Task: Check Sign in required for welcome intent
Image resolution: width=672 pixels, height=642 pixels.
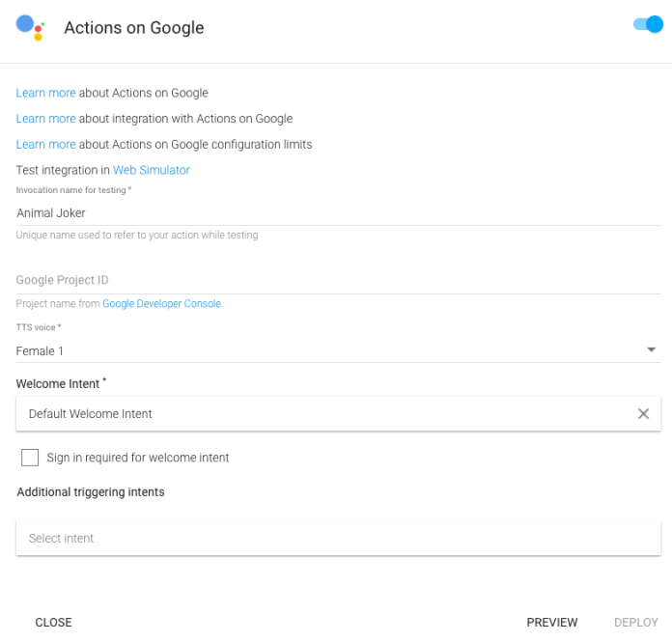Action: coord(30,458)
